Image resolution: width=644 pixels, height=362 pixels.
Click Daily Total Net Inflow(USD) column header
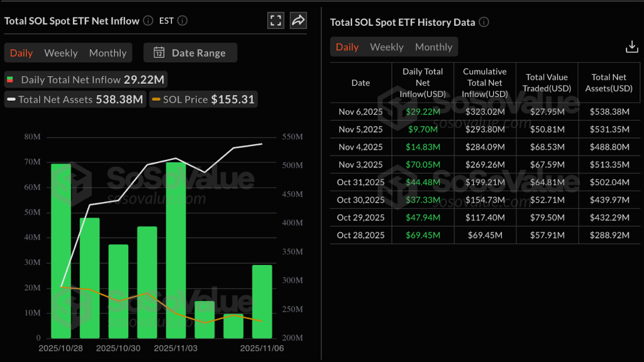point(423,82)
